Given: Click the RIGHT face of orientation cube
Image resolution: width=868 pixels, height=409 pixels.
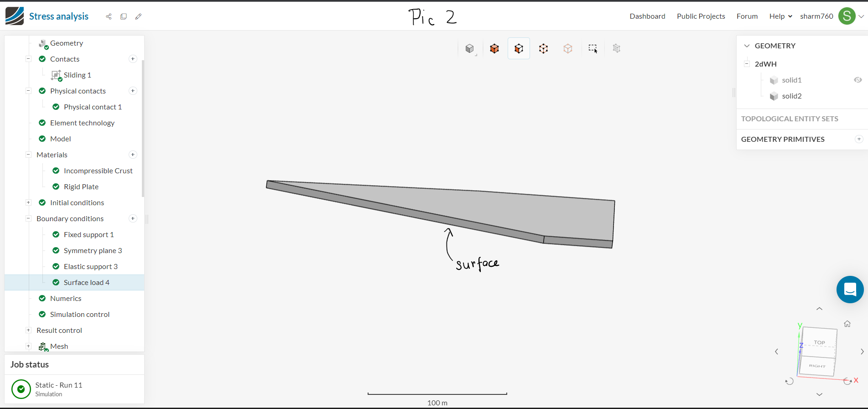Looking at the screenshot, I should pos(817,366).
